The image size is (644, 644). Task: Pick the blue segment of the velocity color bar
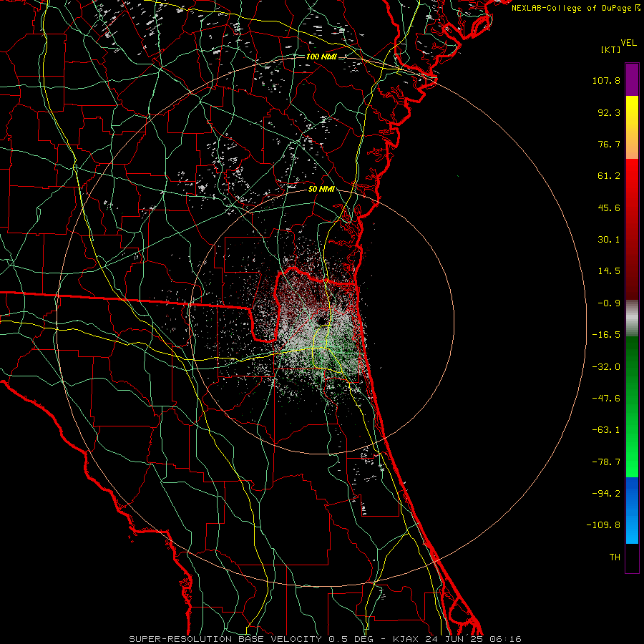[x=632, y=510]
